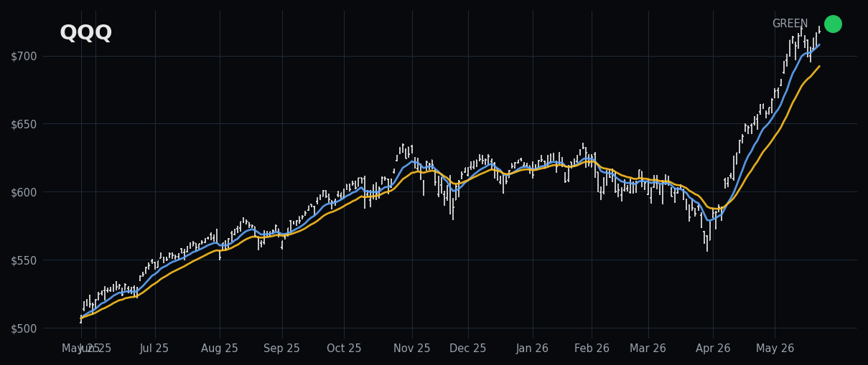Click the GREEN status label
Screen dimensions: 868x365
(790, 24)
